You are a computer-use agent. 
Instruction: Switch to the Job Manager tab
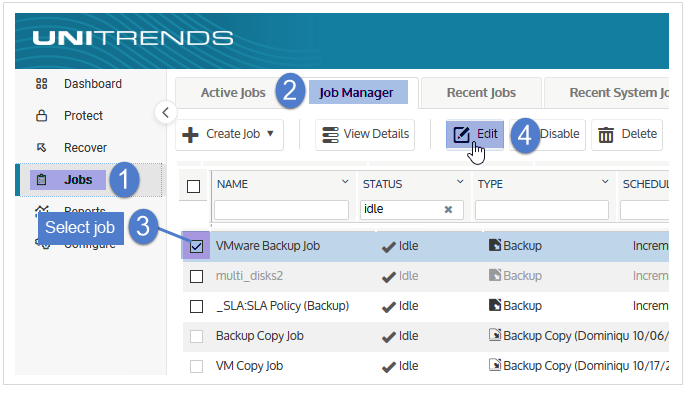(x=356, y=93)
